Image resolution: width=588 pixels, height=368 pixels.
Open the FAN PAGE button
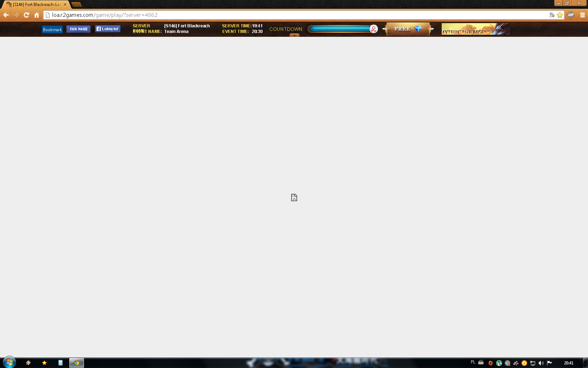click(x=78, y=29)
